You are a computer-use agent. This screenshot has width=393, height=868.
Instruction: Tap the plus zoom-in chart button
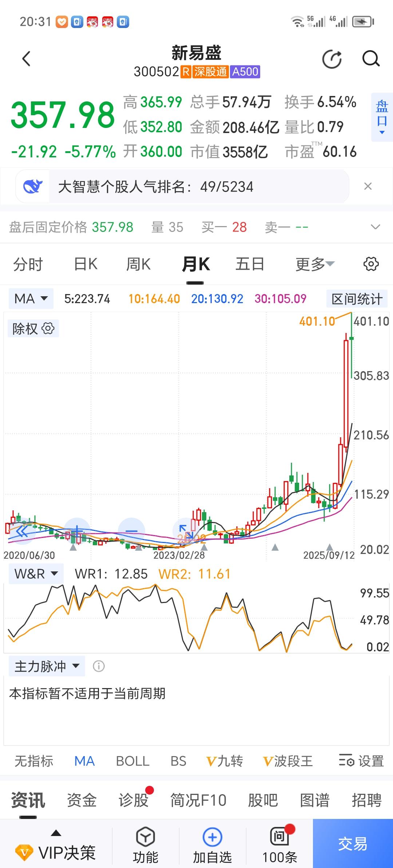point(77,531)
